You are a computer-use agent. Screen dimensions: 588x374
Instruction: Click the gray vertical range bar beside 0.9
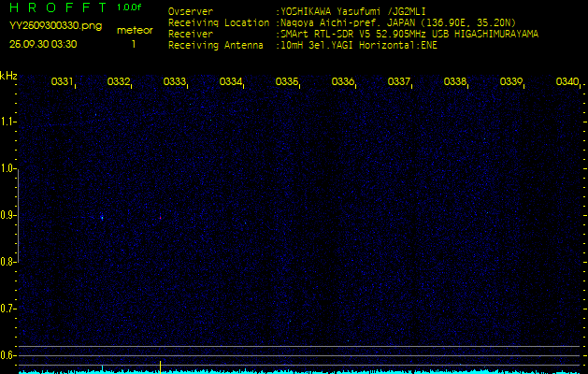coord(18,216)
